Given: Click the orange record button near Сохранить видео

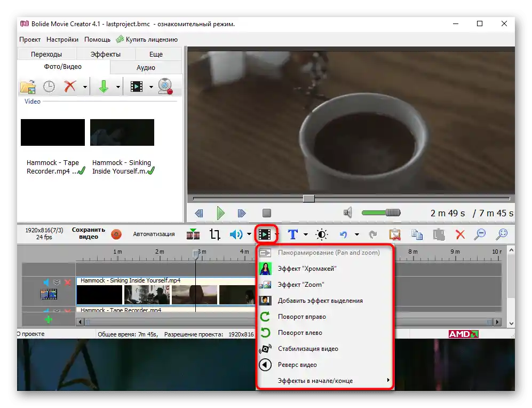Looking at the screenshot, I should (116, 234).
